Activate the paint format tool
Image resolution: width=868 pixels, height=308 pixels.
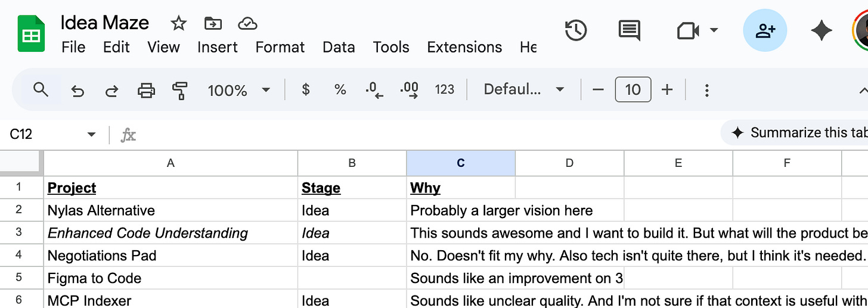180,91
